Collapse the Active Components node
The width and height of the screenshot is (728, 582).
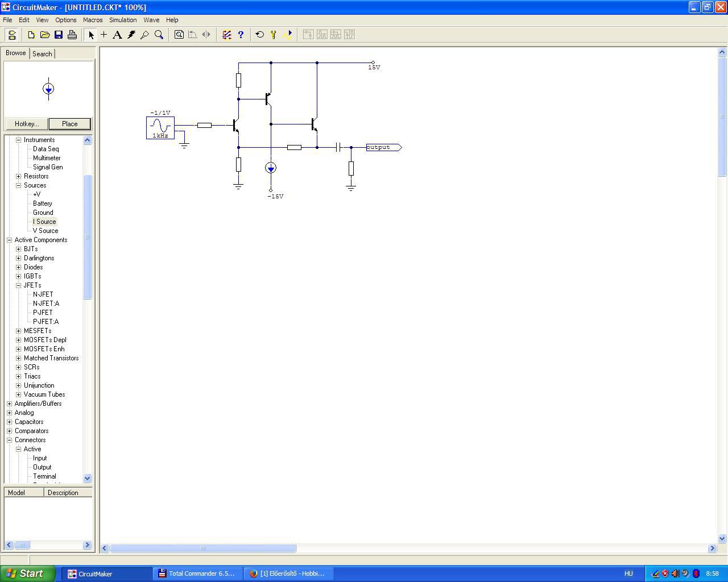(9, 240)
